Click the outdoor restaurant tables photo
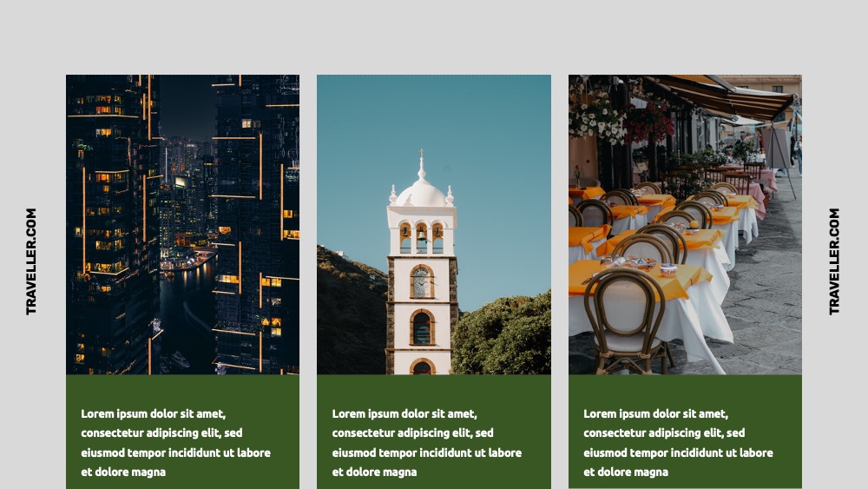The height and width of the screenshot is (489, 868). coord(686,225)
